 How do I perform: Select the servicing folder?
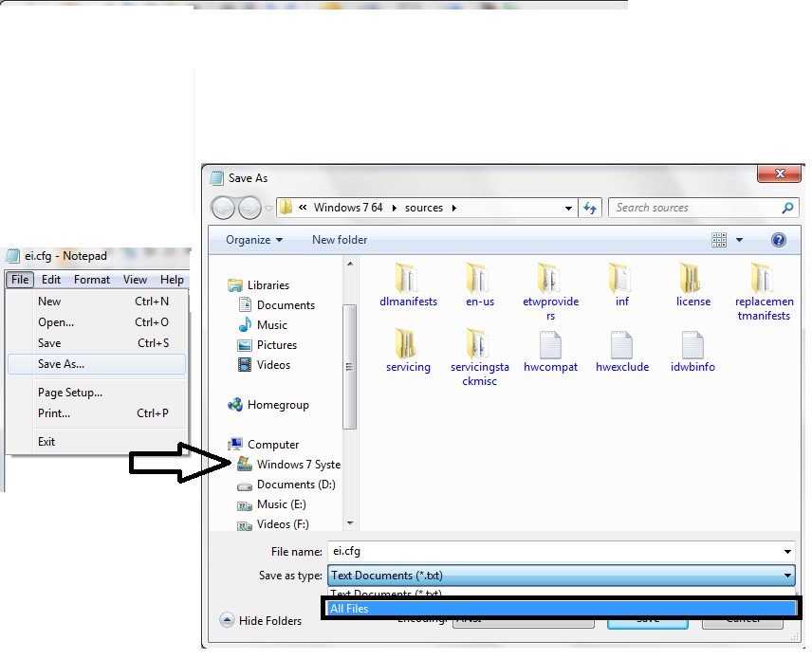[x=408, y=352]
